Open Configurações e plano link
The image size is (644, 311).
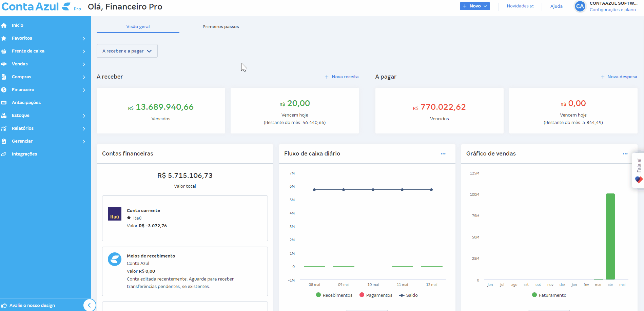pyautogui.click(x=612, y=9)
